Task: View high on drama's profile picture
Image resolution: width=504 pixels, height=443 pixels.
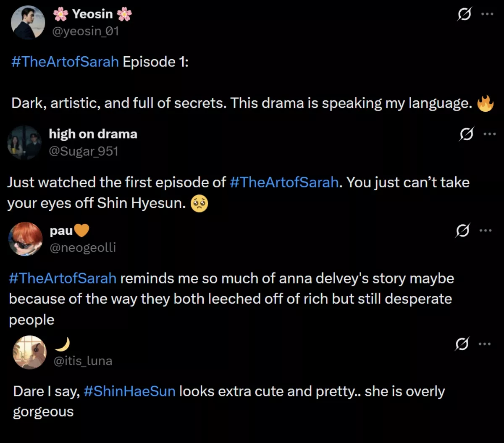Action: pyautogui.click(x=24, y=142)
